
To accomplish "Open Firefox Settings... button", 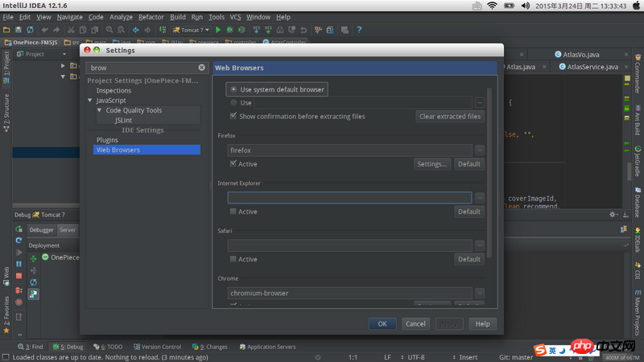I will pyautogui.click(x=432, y=164).
